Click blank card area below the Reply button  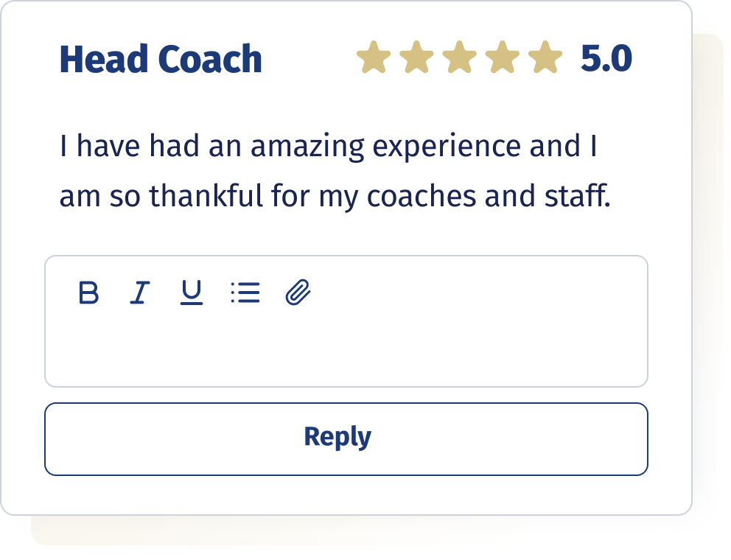(346, 495)
